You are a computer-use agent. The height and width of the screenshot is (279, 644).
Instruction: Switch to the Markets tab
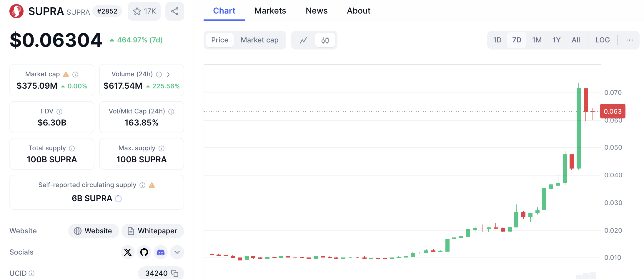(270, 11)
